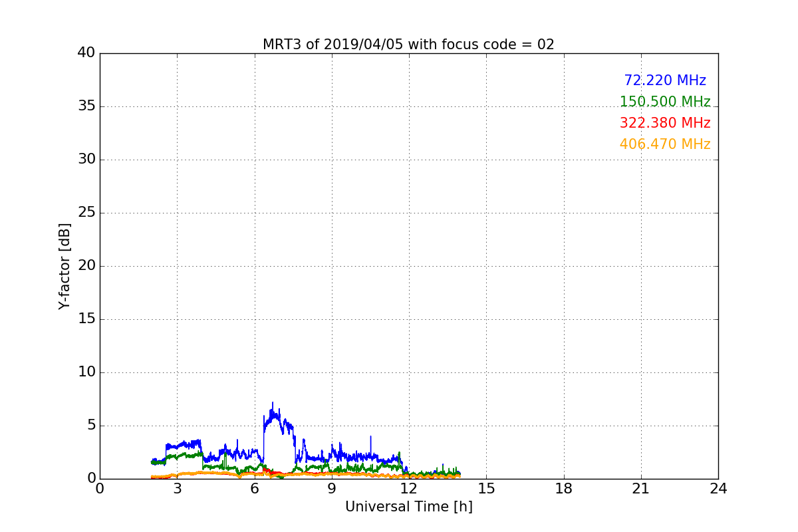Click the y-axis tick label 10
This screenshot has height=532, width=798.
(x=86, y=372)
